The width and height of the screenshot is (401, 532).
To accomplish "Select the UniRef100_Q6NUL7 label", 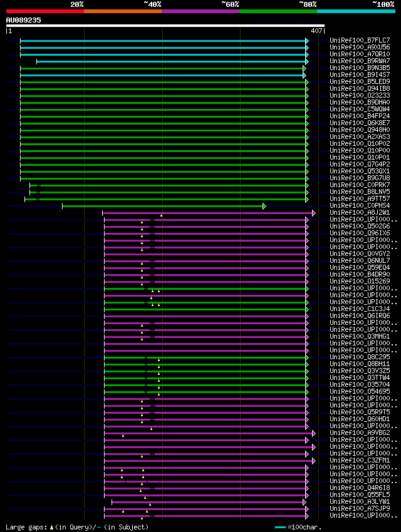I will (x=360, y=260).
